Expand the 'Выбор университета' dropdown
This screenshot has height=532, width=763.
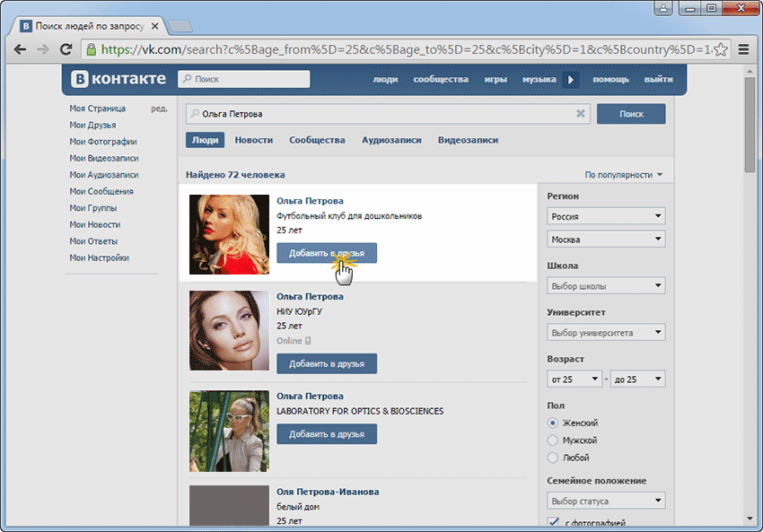coord(606,333)
